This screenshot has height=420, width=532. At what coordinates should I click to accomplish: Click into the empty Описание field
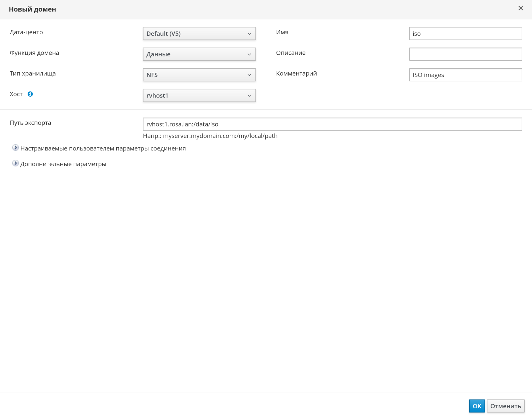[x=465, y=54]
